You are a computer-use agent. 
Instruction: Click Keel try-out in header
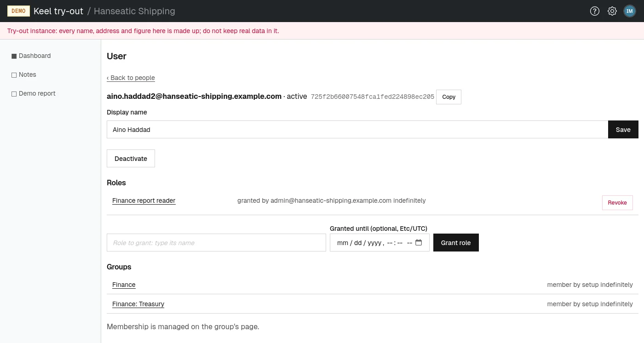(58, 11)
